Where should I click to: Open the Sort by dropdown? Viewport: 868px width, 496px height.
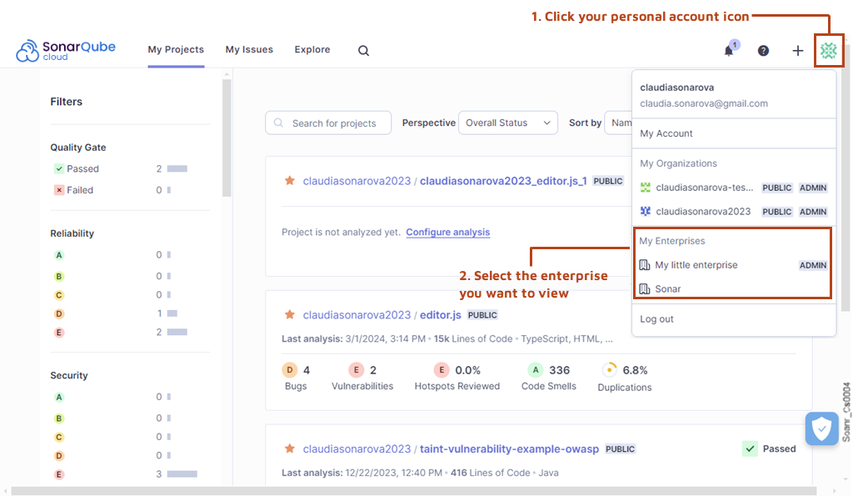pos(618,123)
